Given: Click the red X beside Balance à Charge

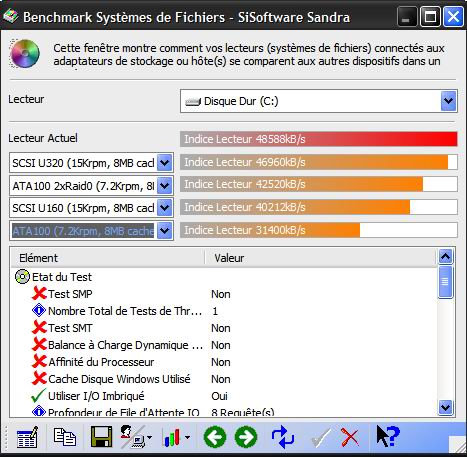Looking at the screenshot, I should click(x=39, y=345).
